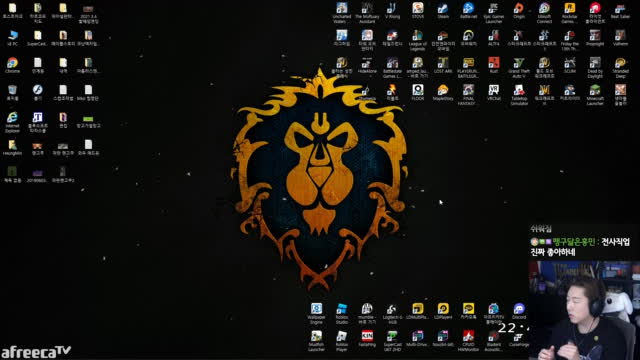Open the Wallpaper Engine icon
Screen dimensions: 640x360
(316, 313)
